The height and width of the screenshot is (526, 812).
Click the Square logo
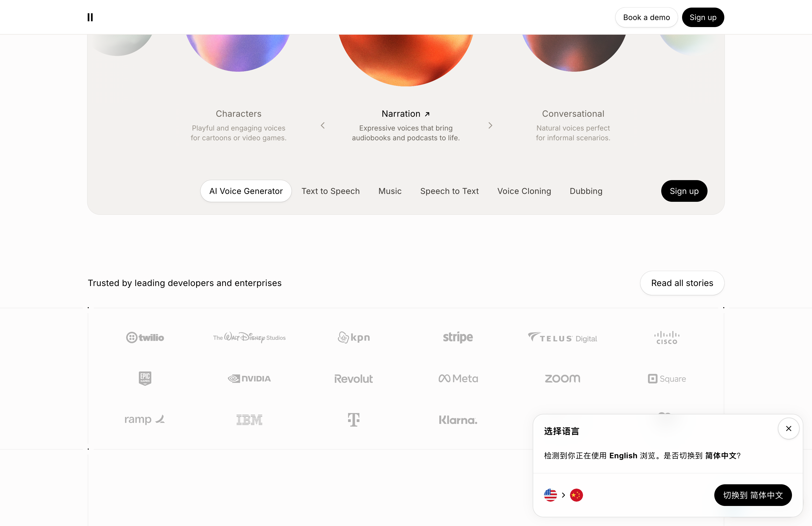(x=667, y=379)
